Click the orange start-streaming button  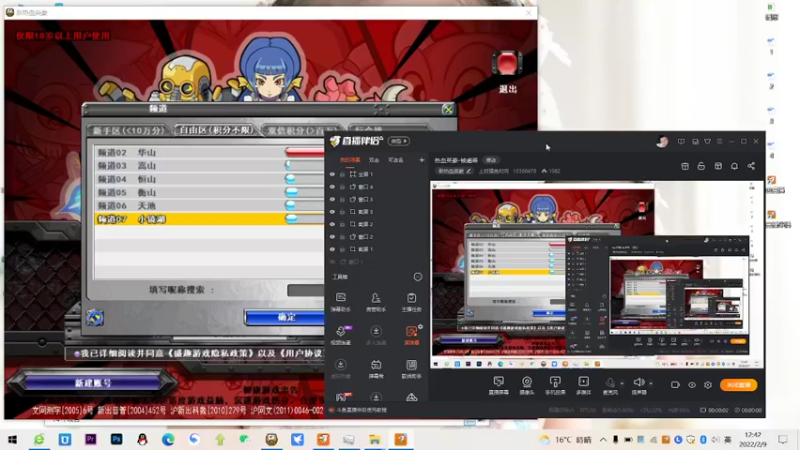[738, 385]
